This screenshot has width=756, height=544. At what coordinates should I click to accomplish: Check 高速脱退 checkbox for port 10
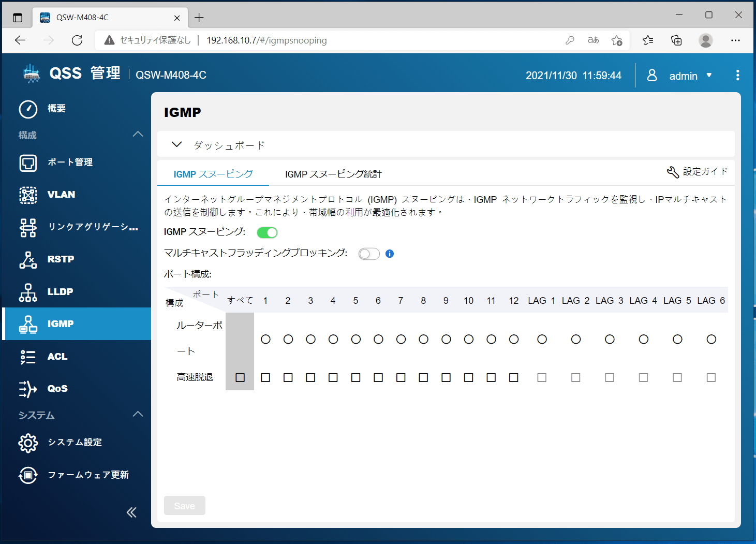[x=468, y=378]
